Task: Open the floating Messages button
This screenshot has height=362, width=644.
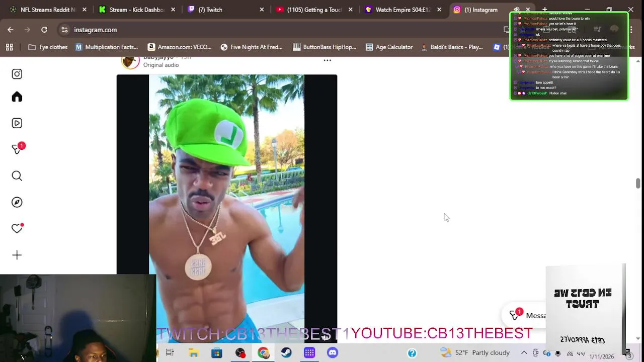Action: point(525,315)
